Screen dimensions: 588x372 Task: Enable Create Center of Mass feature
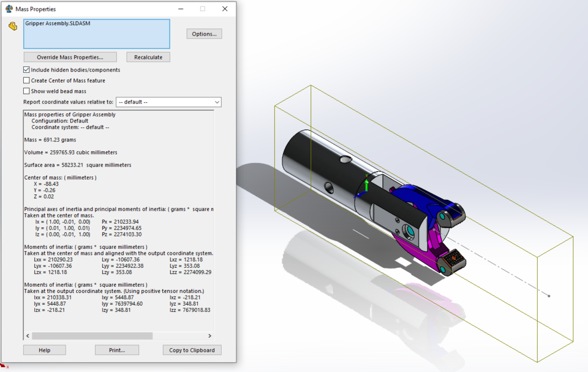tap(26, 80)
